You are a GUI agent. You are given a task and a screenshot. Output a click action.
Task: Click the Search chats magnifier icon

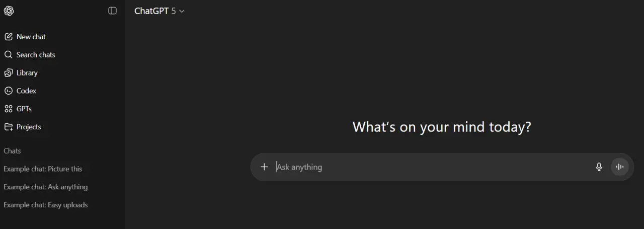point(8,55)
